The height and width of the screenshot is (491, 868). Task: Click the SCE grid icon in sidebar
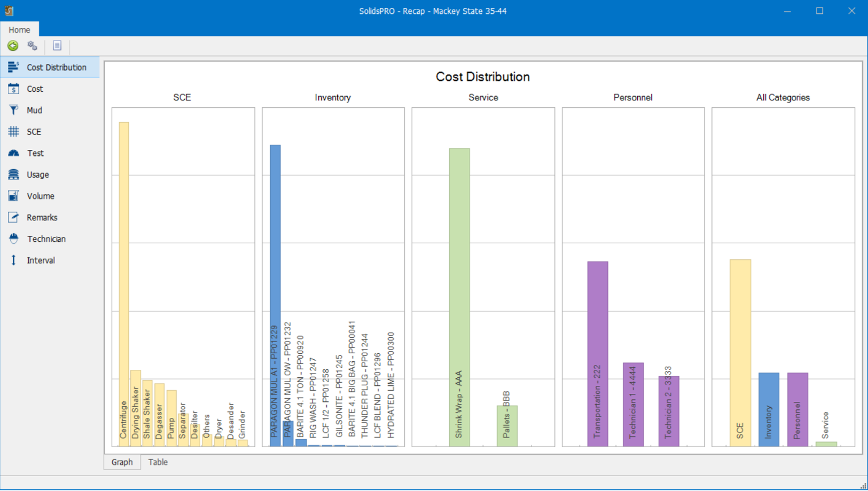pos(13,131)
